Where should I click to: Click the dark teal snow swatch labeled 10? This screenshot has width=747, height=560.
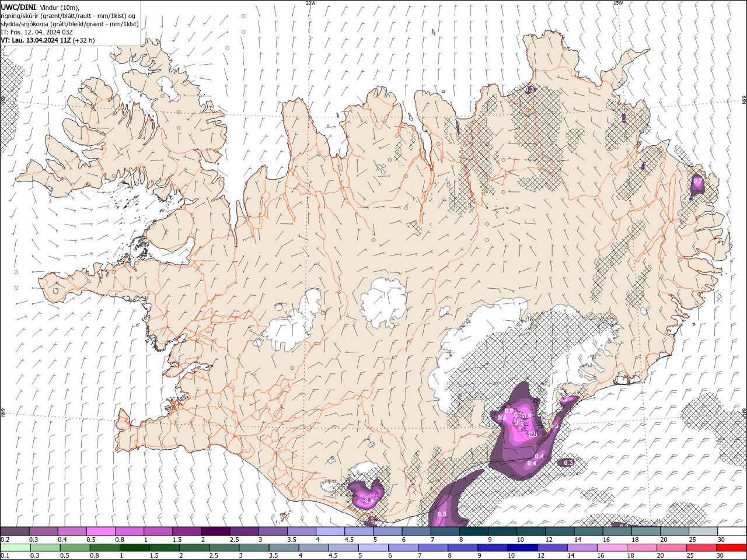click(530, 531)
